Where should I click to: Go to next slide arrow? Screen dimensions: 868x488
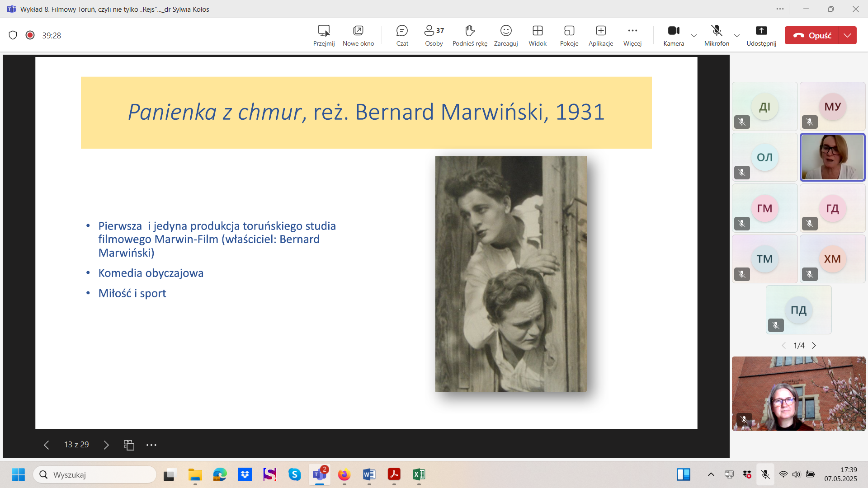[106, 445]
